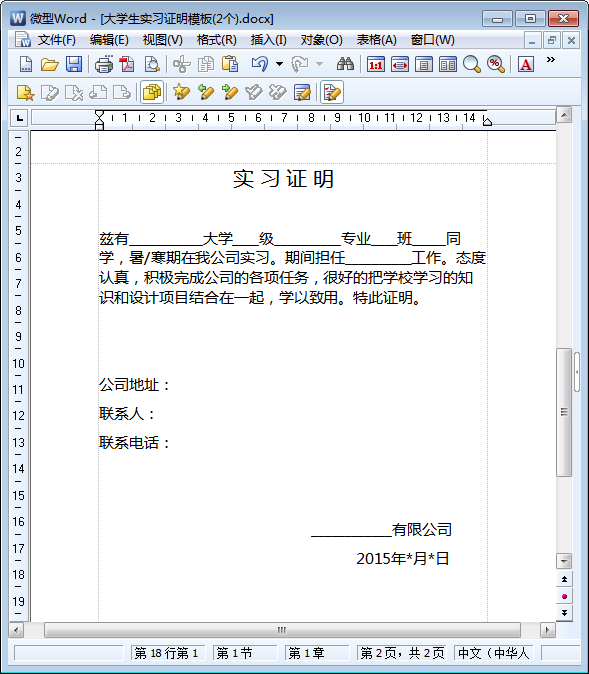The height and width of the screenshot is (674, 589).
Task: Copy the selection
Action: point(206,64)
